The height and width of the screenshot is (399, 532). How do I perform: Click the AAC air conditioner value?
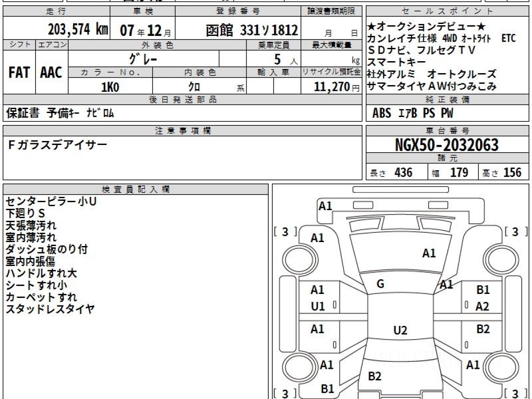(x=51, y=72)
